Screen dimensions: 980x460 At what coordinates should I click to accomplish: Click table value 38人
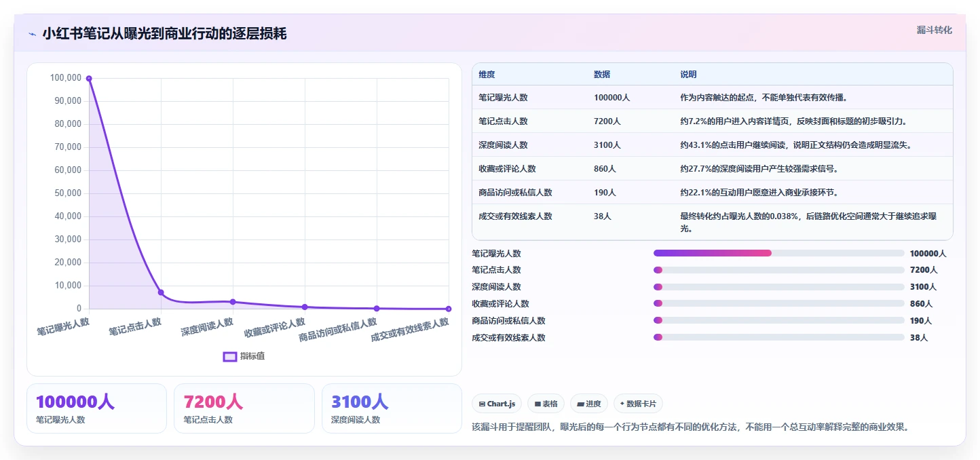[603, 216]
